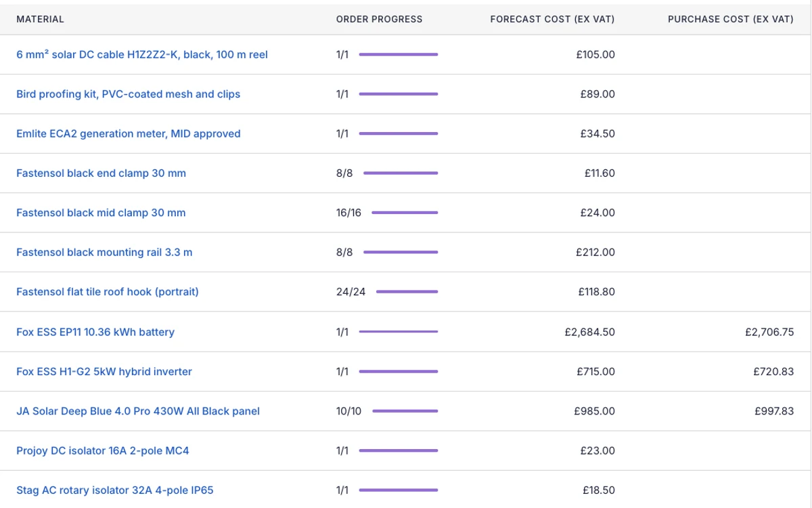Click forecast cost £212.00
812x508 pixels.
point(595,252)
